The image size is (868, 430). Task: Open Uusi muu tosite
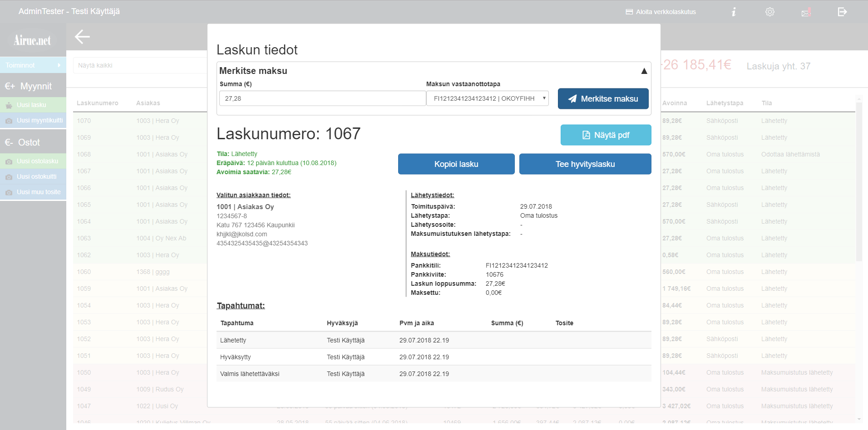click(38, 192)
